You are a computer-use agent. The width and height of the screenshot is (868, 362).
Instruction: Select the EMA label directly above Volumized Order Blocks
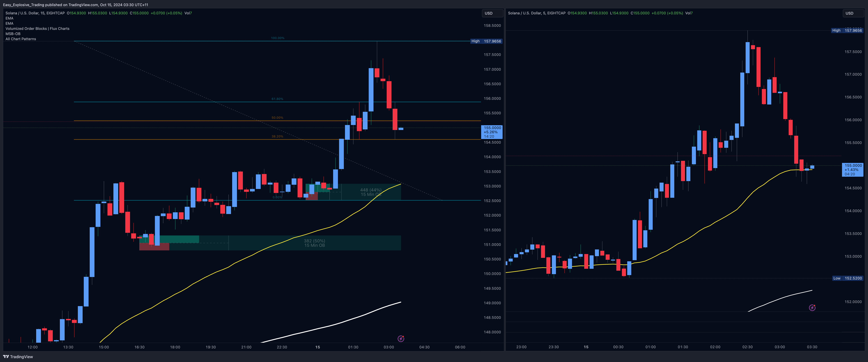9,23
